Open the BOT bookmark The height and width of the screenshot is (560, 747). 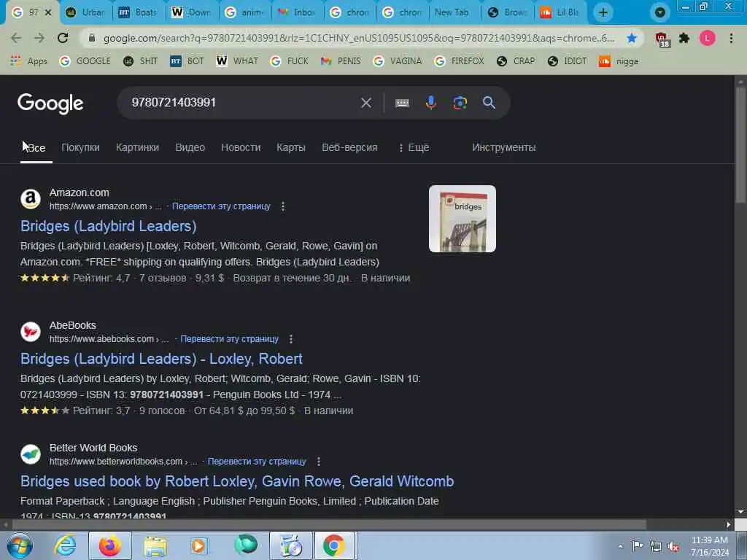[x=187, y=61]
